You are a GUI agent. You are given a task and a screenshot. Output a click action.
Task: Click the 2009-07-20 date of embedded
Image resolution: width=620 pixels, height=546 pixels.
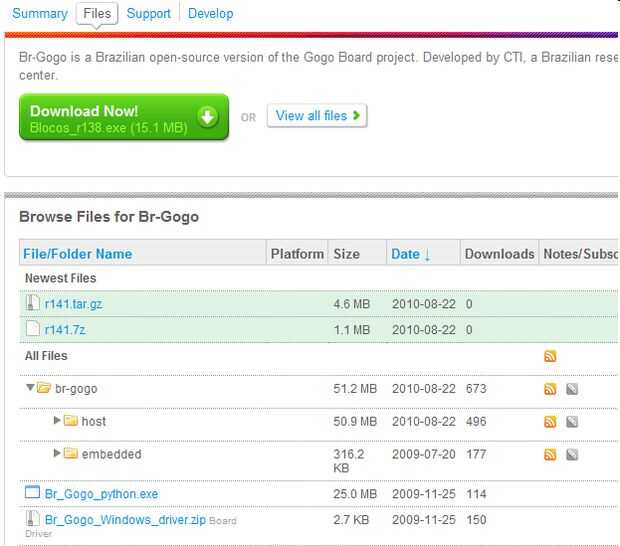(424, 454)
